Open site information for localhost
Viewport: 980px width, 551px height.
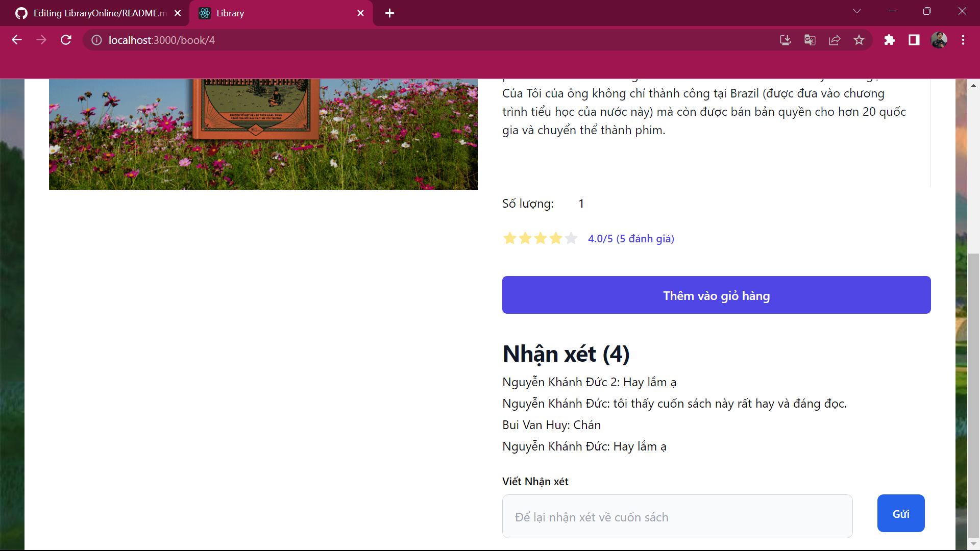(x=96, y=40)
